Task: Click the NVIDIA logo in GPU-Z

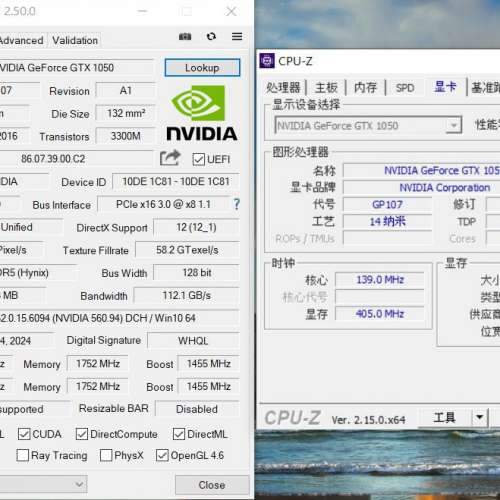Action: coord(202,113)
